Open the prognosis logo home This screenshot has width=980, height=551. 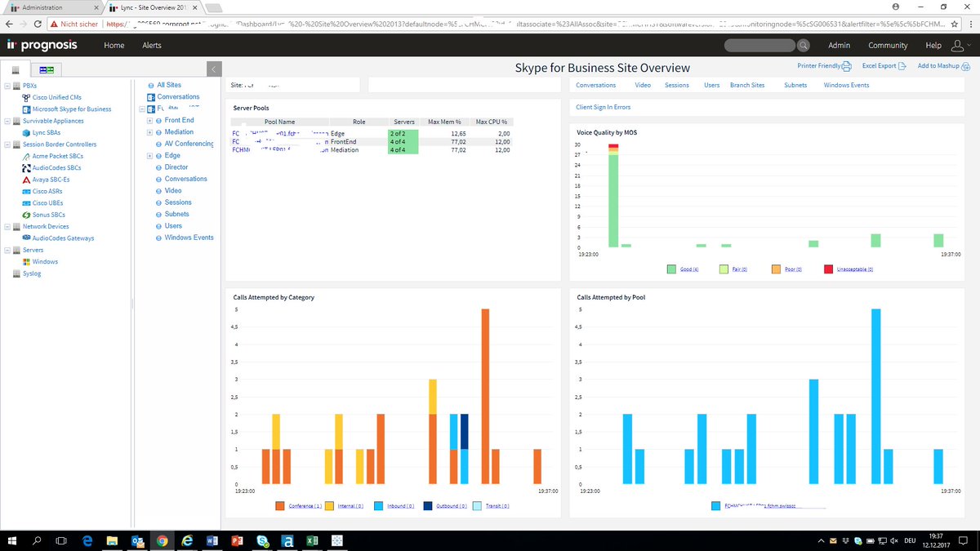43,46
